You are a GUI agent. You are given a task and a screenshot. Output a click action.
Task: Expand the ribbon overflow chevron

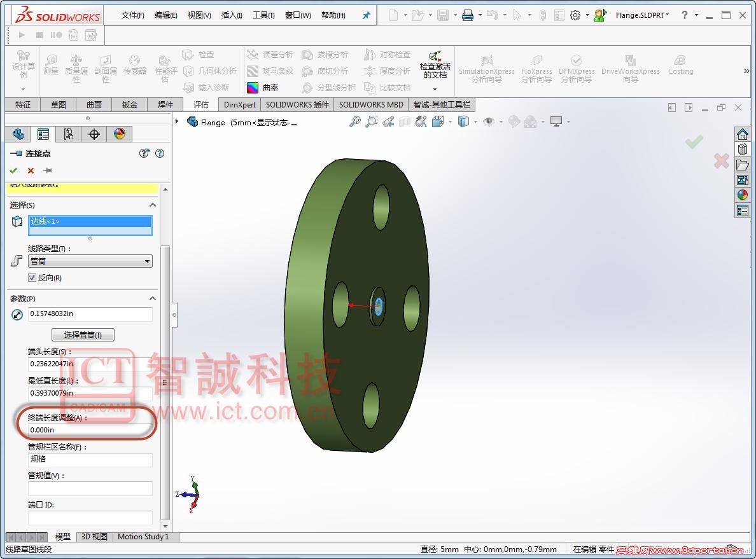[x=746, y=71]
